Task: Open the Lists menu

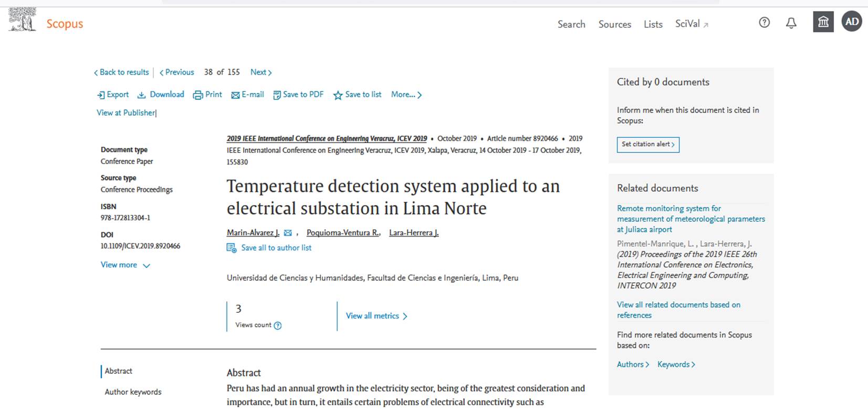Action: [653, 24]
